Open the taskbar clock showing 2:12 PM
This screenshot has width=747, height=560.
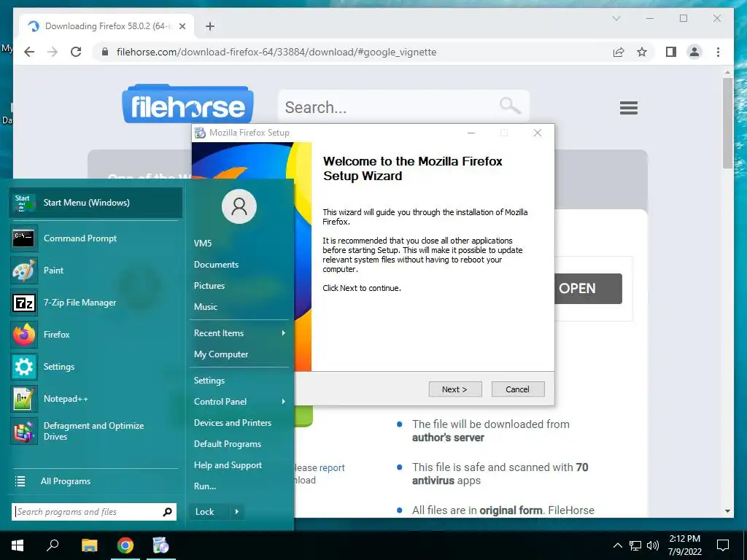pyautogui.click(x=684, y=545)
